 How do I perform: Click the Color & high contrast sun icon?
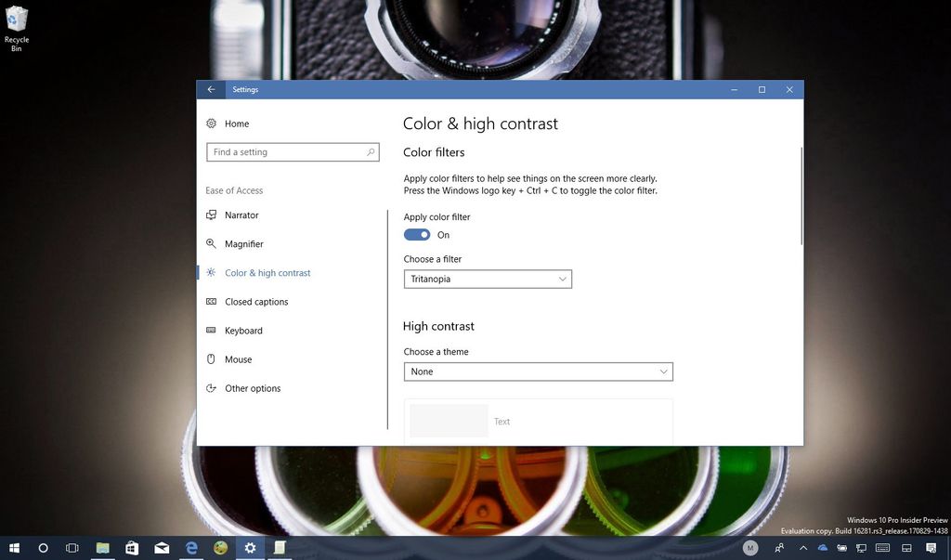(x=212, y=272)
